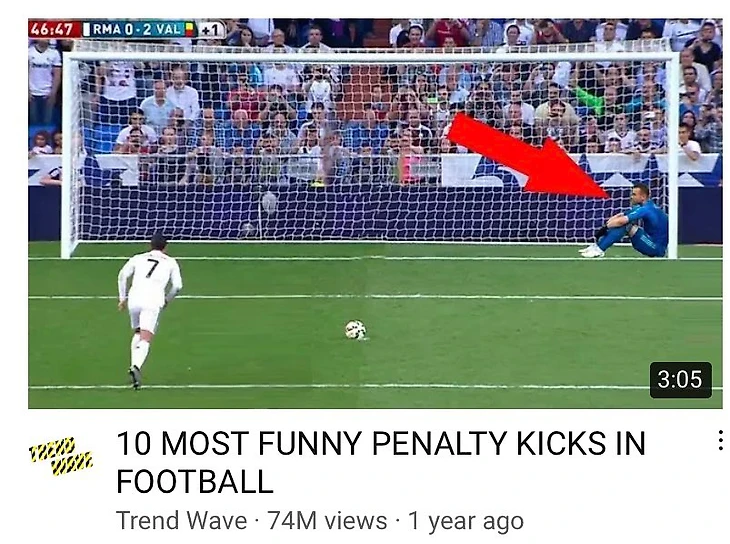
Task: Click the +1 added time indicator
Action: coord(210,30)
